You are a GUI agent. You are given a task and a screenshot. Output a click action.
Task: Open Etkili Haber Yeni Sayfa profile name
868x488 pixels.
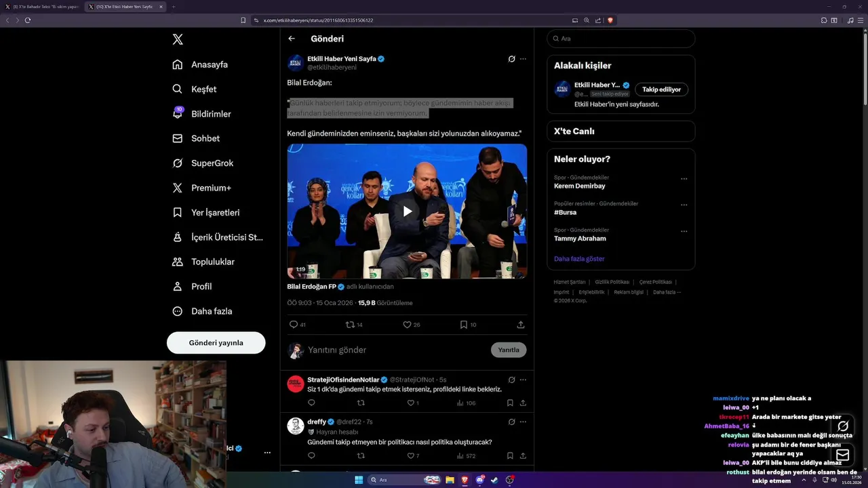point(342,59)
